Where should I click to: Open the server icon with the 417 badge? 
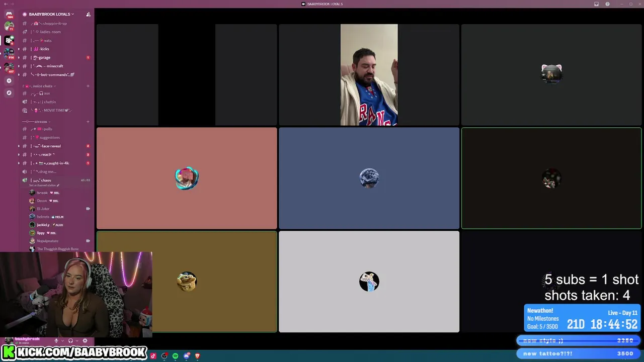9,67
